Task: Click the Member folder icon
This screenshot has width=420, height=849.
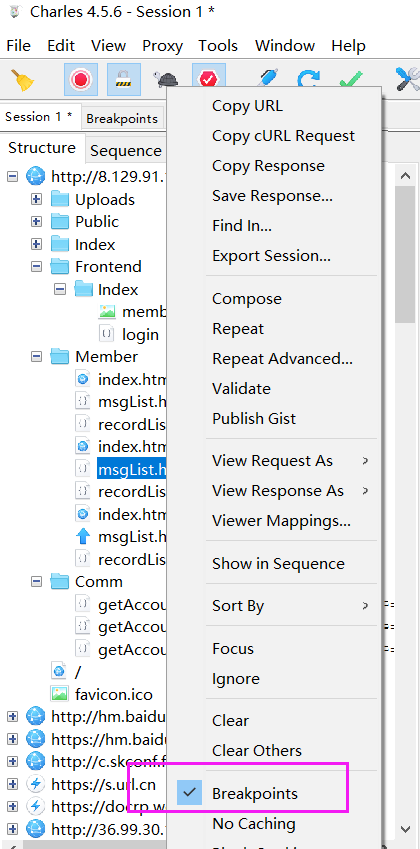Action: 60,356
